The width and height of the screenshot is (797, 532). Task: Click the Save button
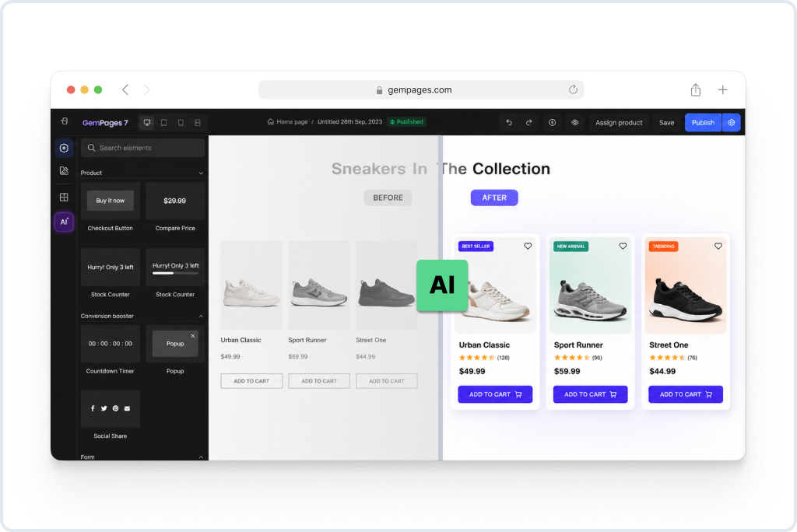pos(666,122)
